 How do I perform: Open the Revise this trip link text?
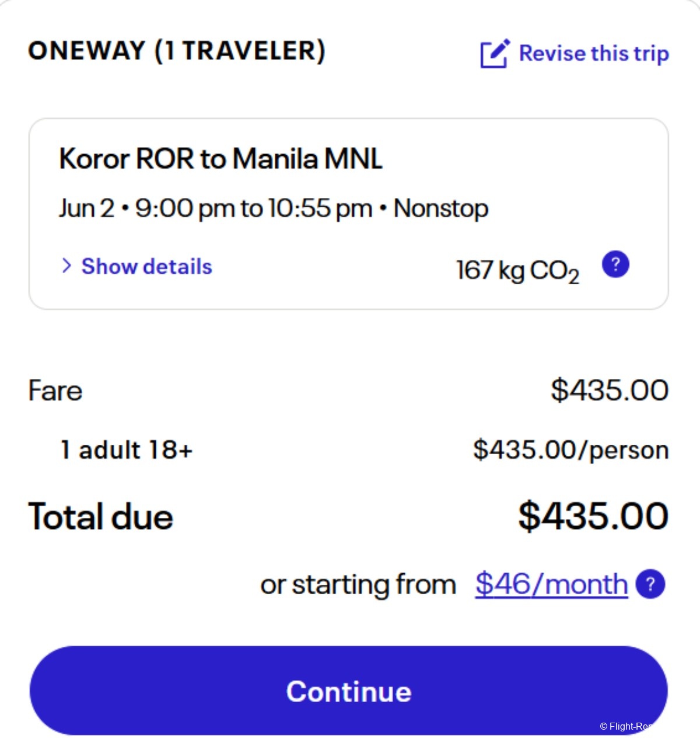point(594,54)
